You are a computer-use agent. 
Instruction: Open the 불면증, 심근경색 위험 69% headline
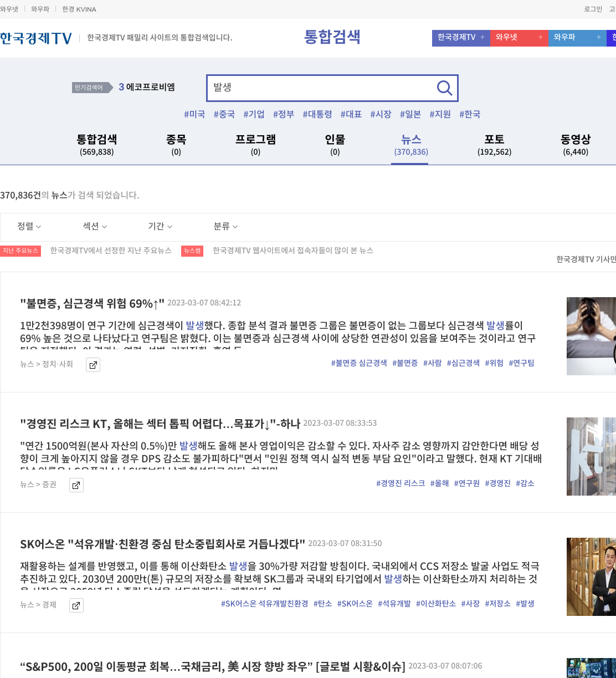click(x=92, y=303)
